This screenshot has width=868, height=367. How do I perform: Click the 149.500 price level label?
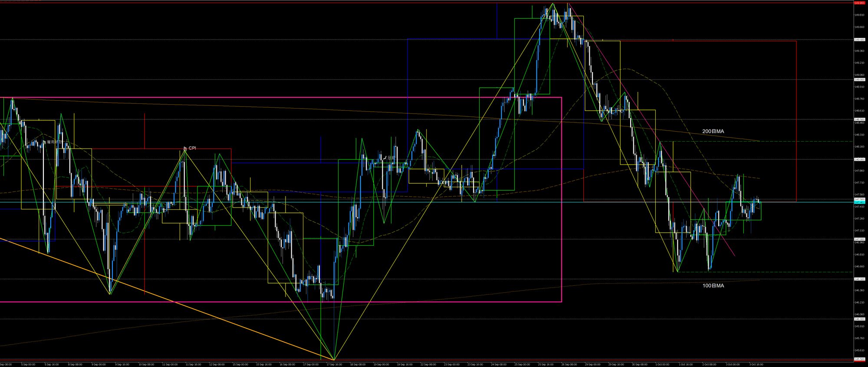pyautogui.click(x=859, y=40)
